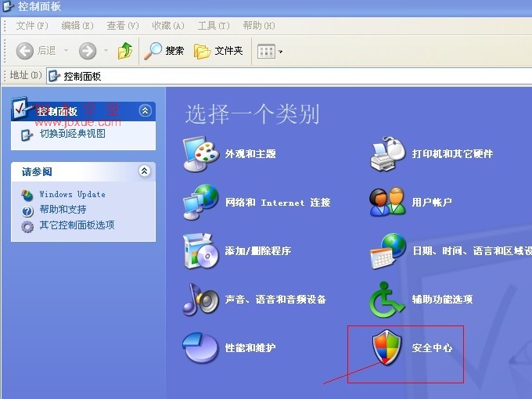
Task: Open the views dropdown arrow in toolbar
Action: [280, 52]
